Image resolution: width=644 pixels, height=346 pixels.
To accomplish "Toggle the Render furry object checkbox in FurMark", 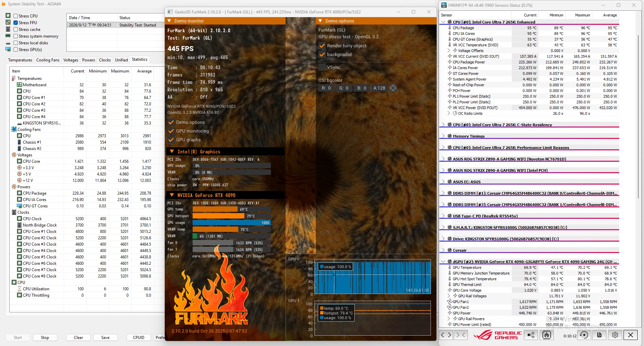I will pyautogui.click(x=322, y=46).
